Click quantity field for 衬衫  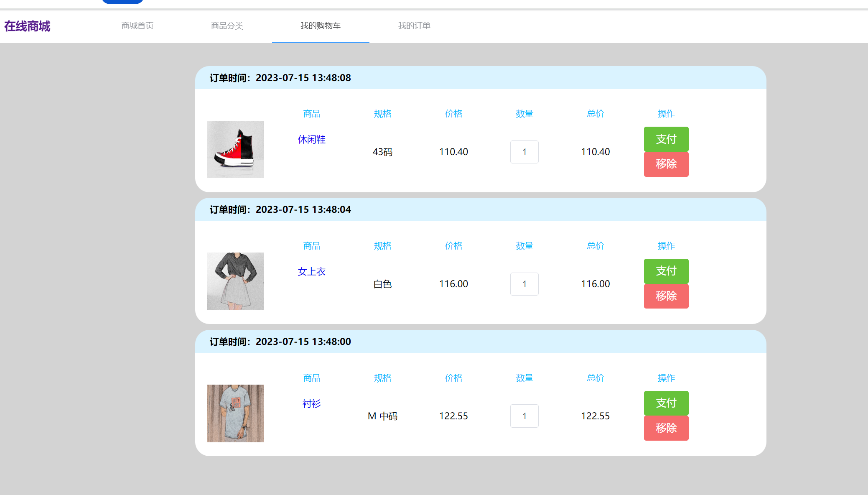pyautogui.click(x=524, y=416)
